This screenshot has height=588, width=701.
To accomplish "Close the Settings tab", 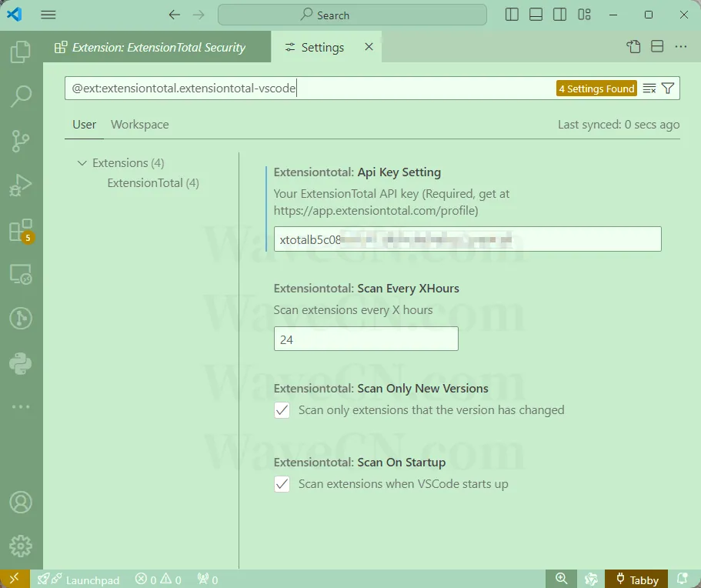I will click(369, 46).
